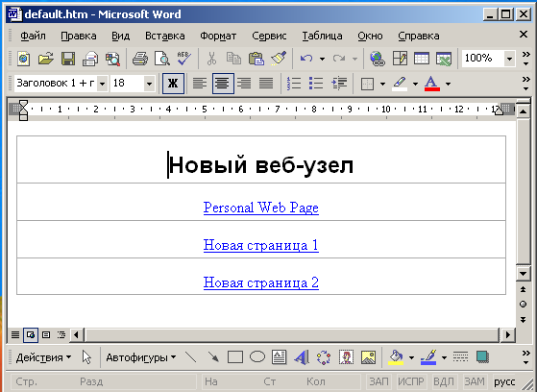Viewport: 537px width, 392px height.
Task: Open Print Preview magnifier icon
Action: tap(161, 59)
